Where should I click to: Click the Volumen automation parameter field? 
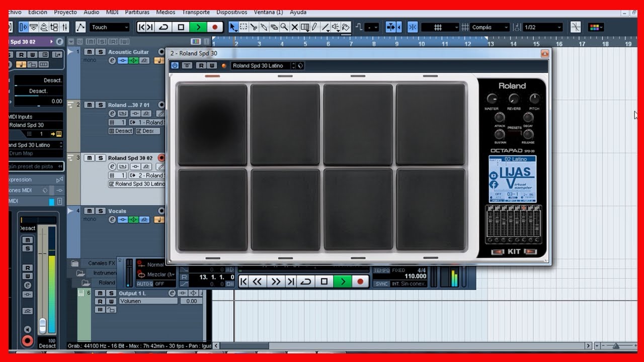[x=148, y=301]
